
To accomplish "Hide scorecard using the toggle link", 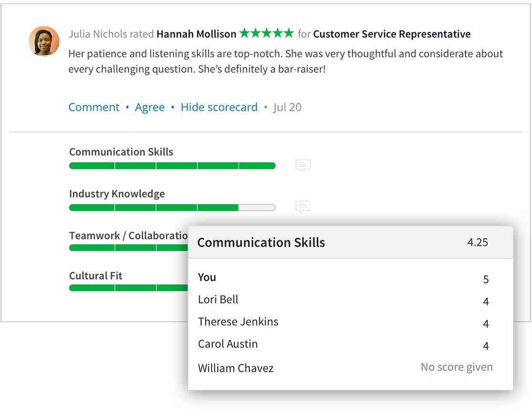I will [x=219, y=107].
